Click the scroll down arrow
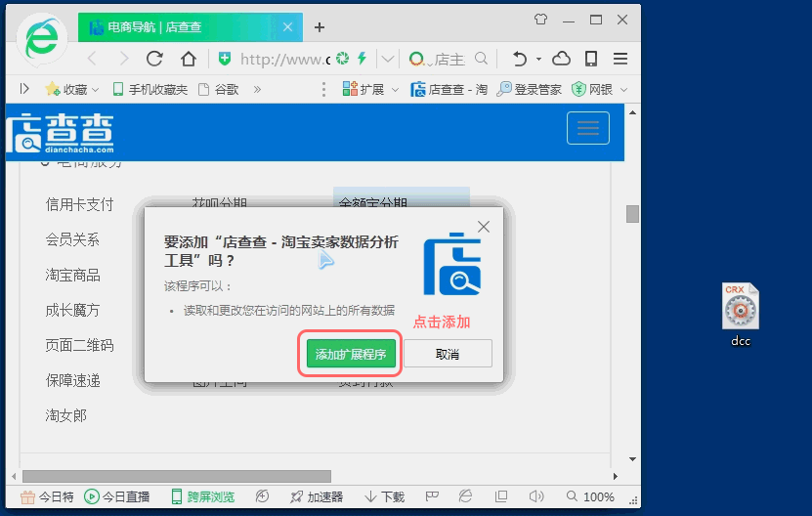The height and width of the screenshot is (516, 812). 632,459
